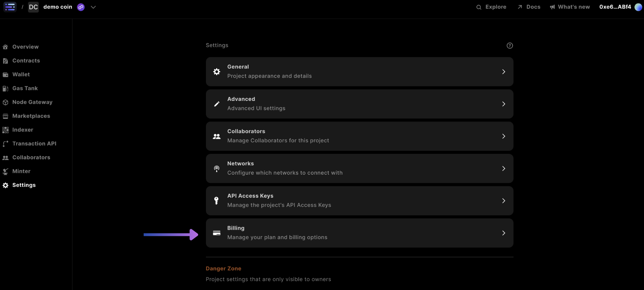Screen dimensions: 644x290
Task: Open the Wallet section from sidebar
Action: point(21,74)
